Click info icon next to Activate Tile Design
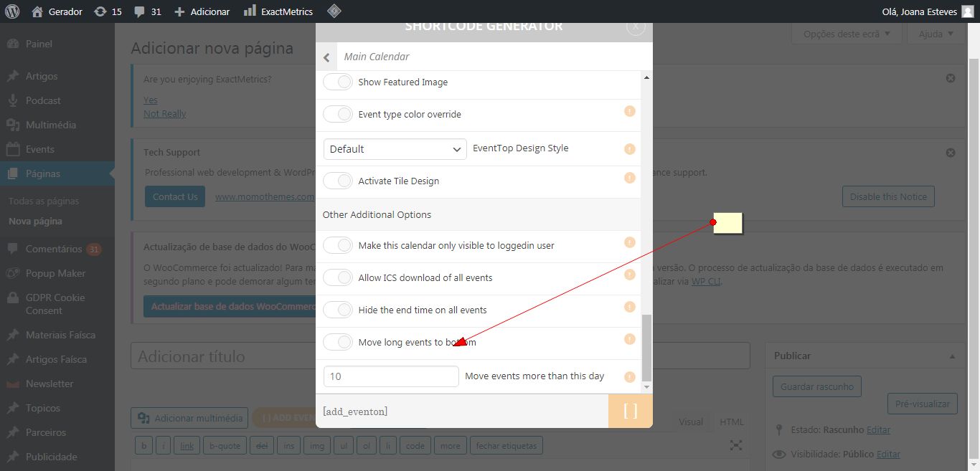The height and width of the screenshot is (471, 980). click(629, 178)
